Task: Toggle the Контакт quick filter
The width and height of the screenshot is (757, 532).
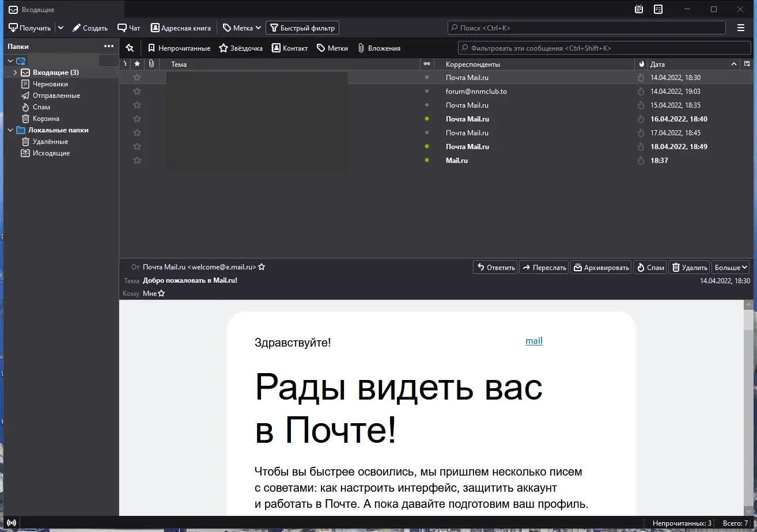Action: [x=290, y=48]
